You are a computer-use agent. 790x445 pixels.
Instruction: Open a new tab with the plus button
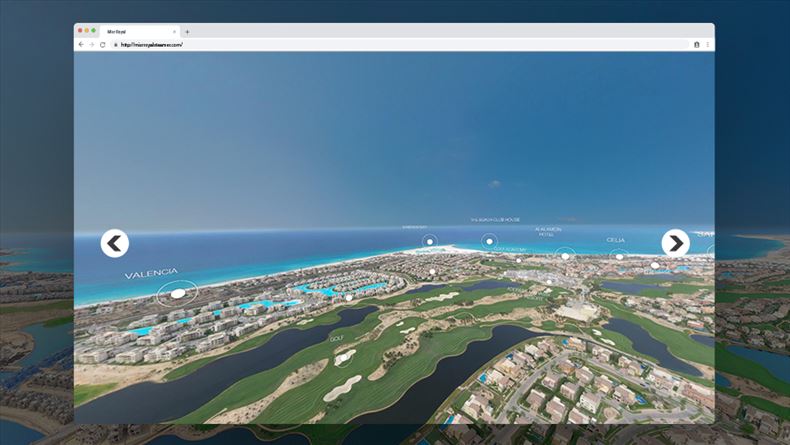pyautogui.click(x=187, y=32)
